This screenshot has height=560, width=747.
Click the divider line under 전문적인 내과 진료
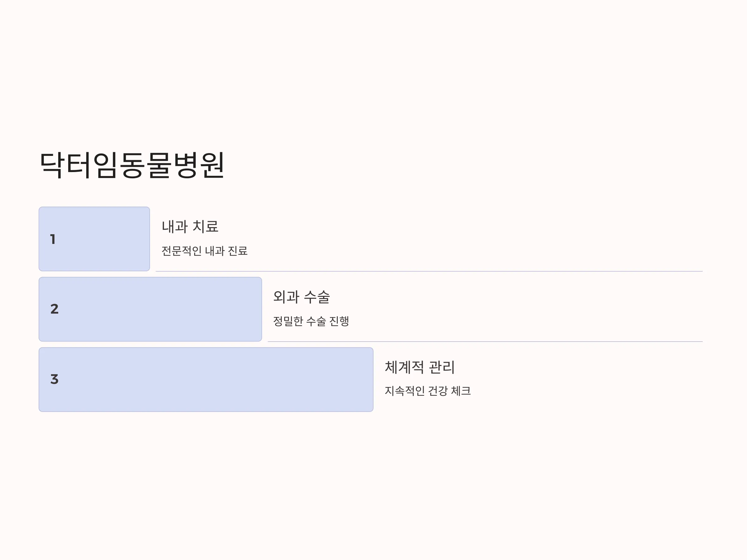pos(429,271)
